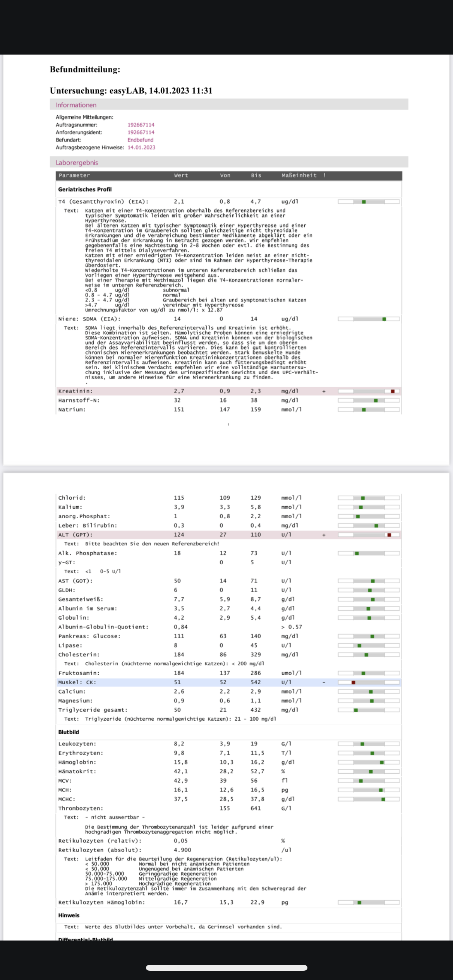Click the Von column header

[225, 175]
